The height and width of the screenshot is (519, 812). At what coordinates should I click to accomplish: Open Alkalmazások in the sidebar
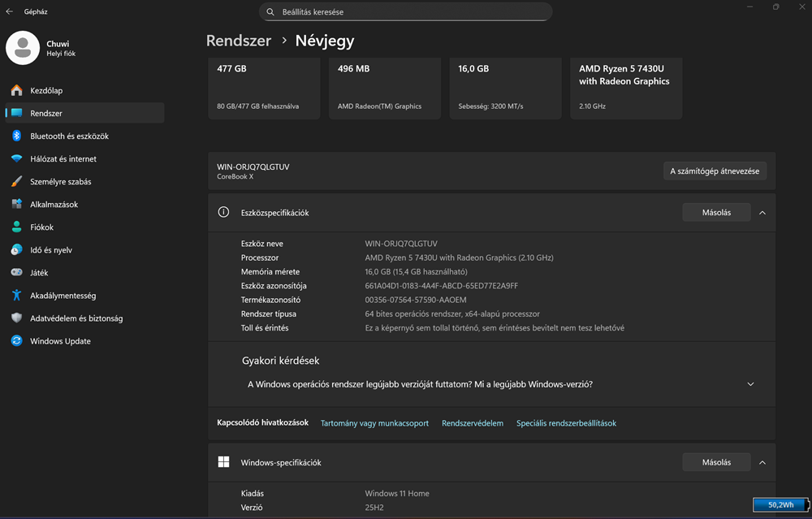[x=54, y=205]
